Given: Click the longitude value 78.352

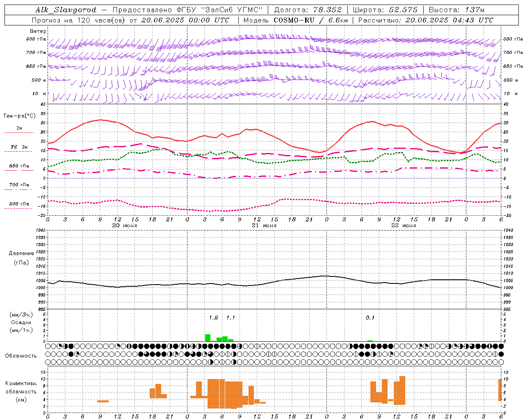Looking at the screenshot, I should [327, 10].
